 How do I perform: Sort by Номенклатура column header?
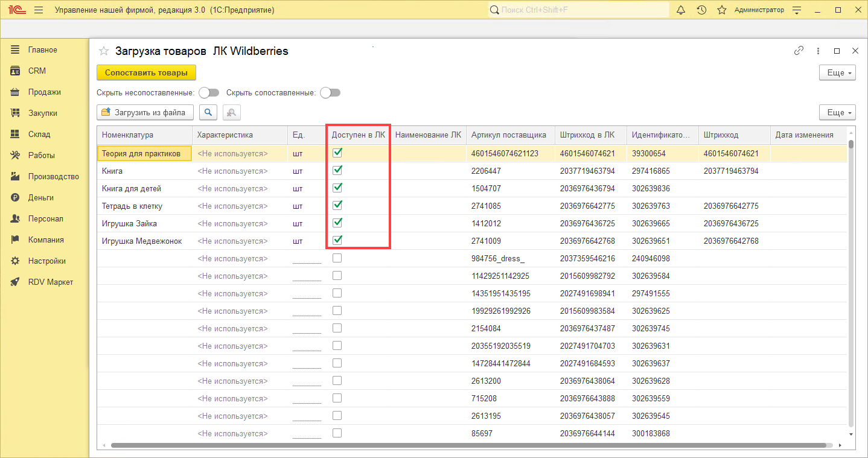pos(144,135)
